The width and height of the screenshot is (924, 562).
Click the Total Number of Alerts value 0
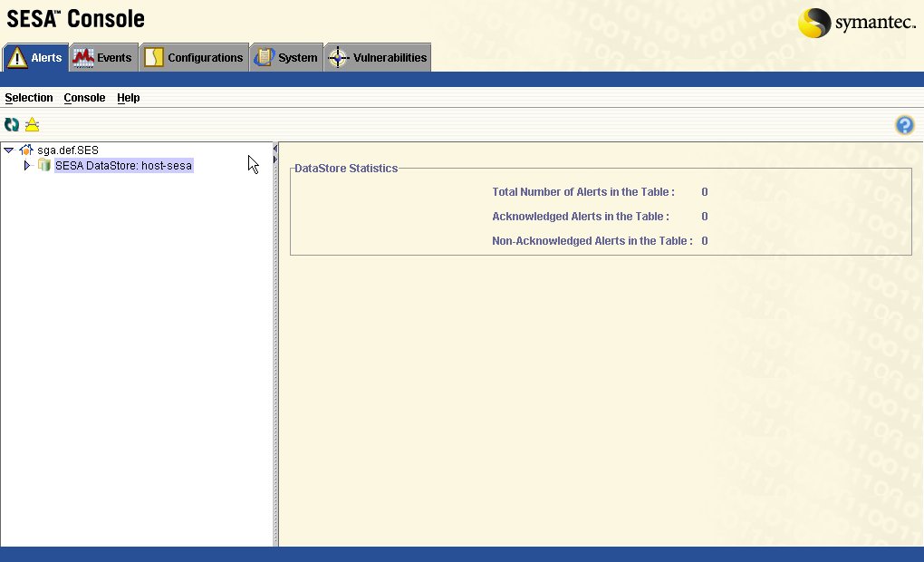coord(705,192)
